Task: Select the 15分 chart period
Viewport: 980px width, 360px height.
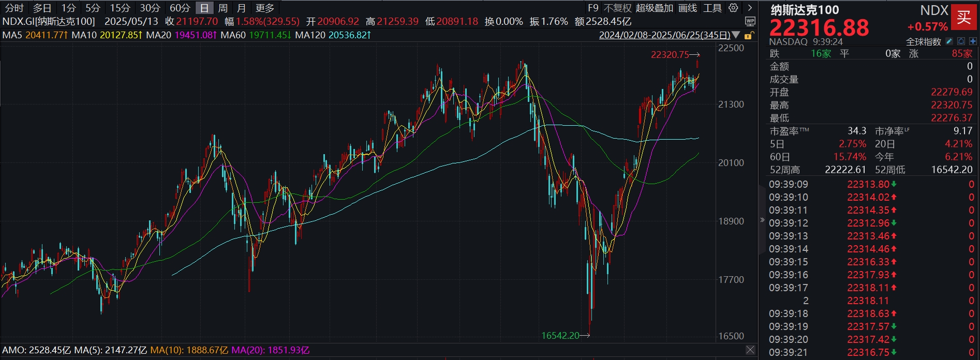Action: pos(120,8)
